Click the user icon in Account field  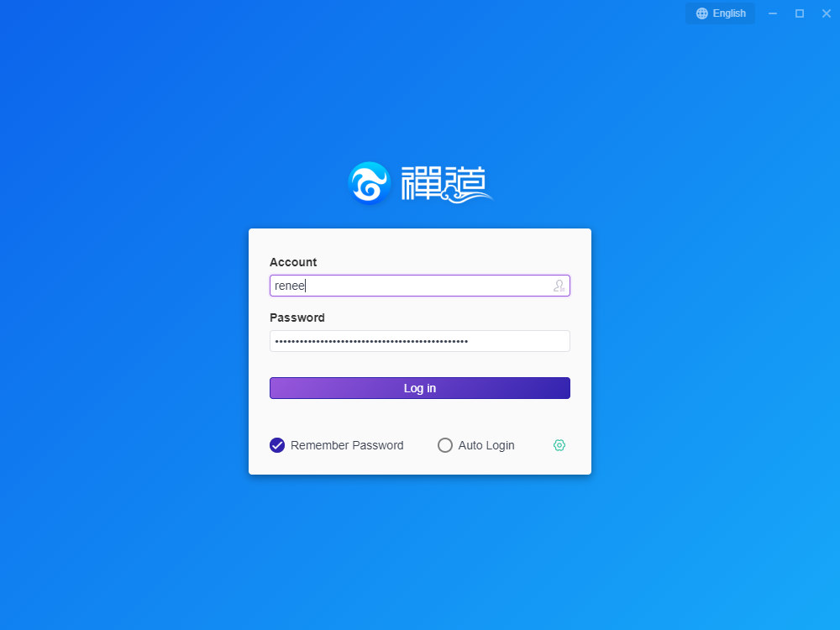pos(559,286)
